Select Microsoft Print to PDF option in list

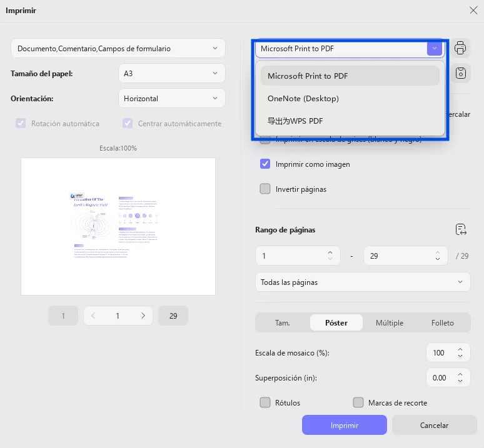click(x=350, y=76)
